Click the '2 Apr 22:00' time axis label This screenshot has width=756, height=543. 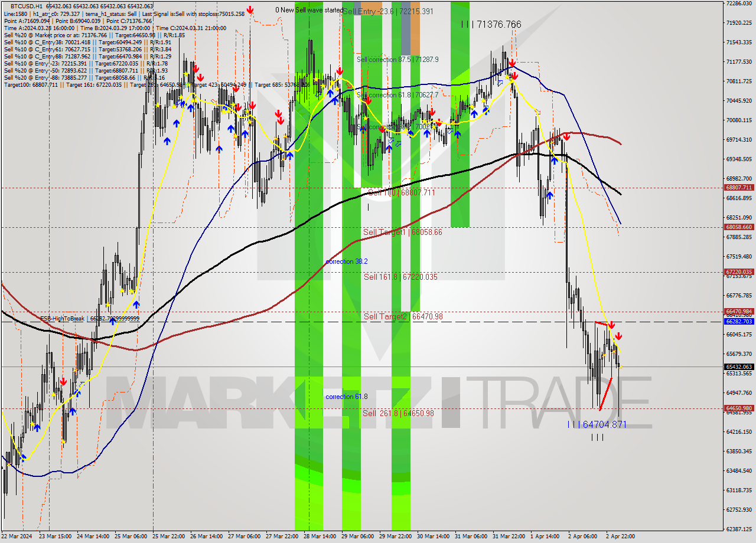coord(622,537)
